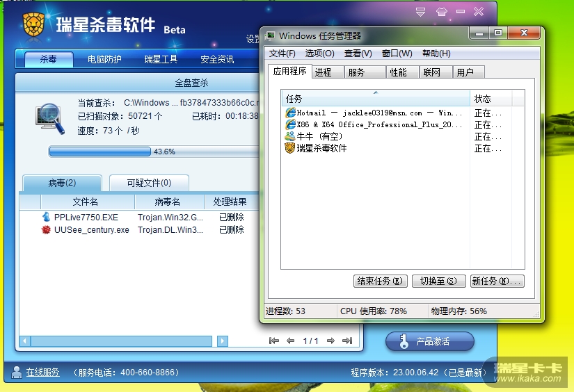Select the 应用程序 tab in Task Manager
Screen dimensions: 574x392
click(x=290, y=71)
